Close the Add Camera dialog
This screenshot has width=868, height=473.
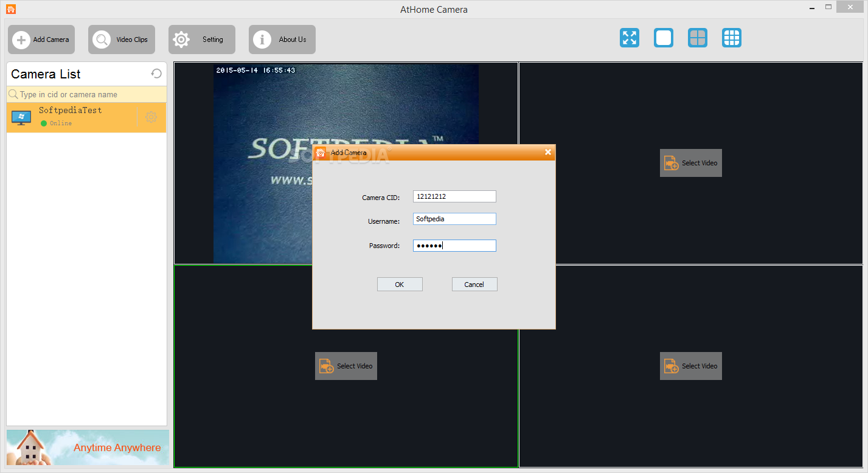coord(548,152)
